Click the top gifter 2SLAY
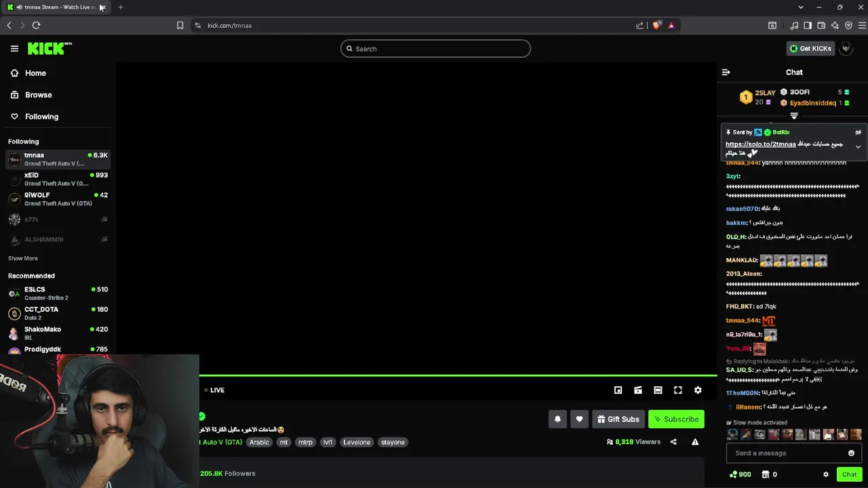This screenshot has width=868, height=488. pyautogui.click(x=765, y=93)
